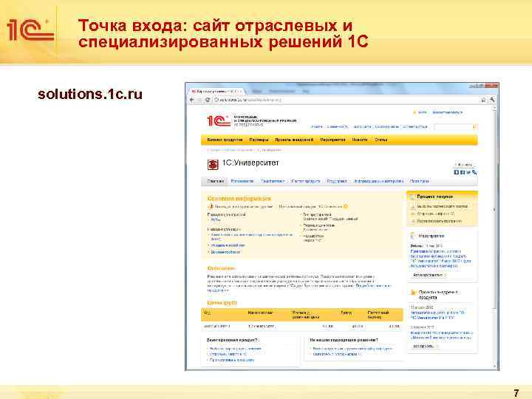Click Отправить запрос in purchase panel
This screenshot has width=532, height=399.
pos(436,214)
